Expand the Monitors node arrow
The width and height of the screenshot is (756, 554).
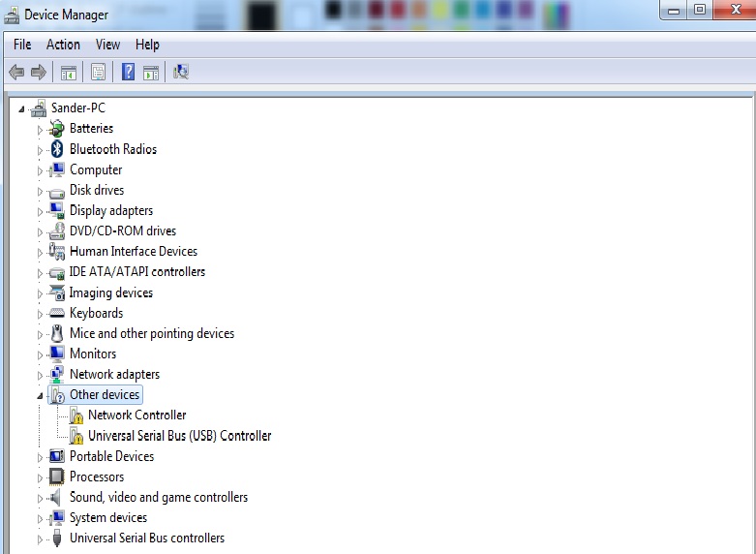click(x=40, y=354)
